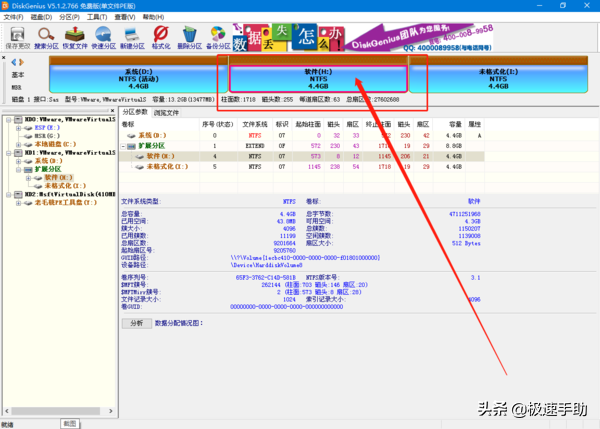Select the 系统(D:) partition block in disk map
600x429 pixels.
pyautogui.click(x=139, y=79)
